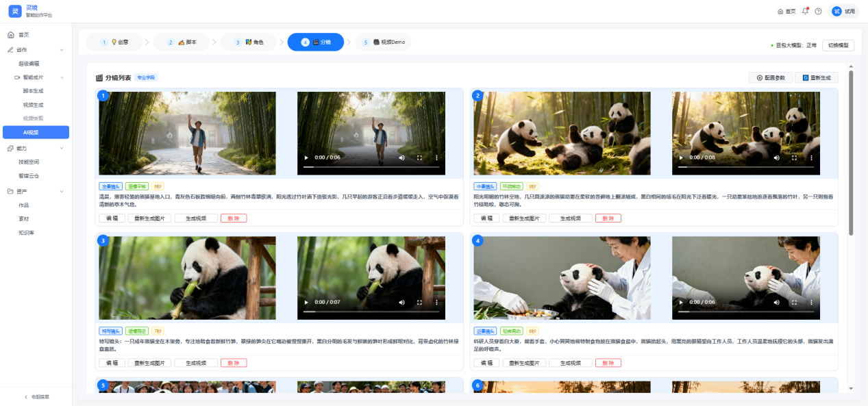The width and height of the screenshot is (868, 406).
Task: Click the 切换模型 button
Action: point(838,45)
